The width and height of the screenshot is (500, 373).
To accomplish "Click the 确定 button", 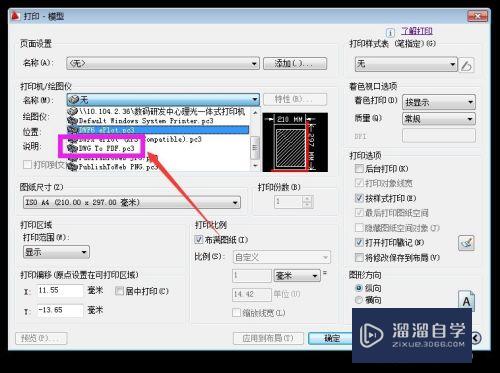I will pos(330,338).
